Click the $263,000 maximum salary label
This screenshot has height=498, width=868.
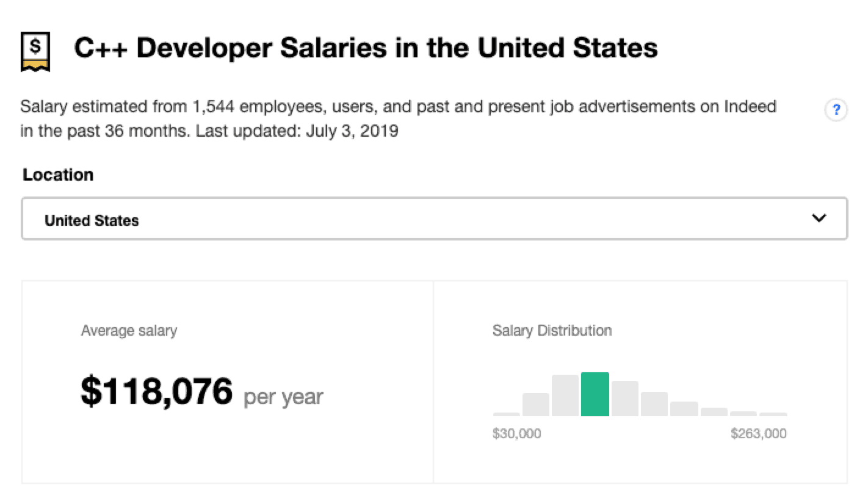coord(758,434)
